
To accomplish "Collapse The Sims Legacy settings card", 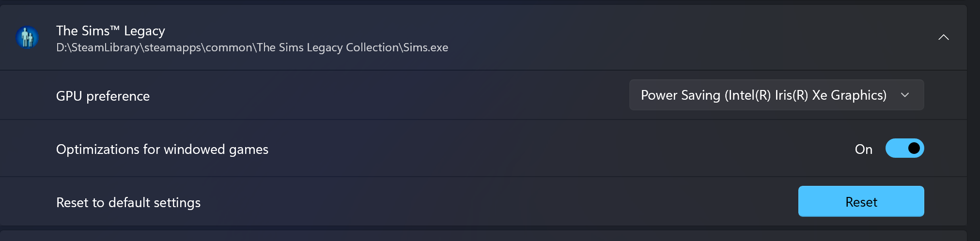I will [x=943, y=37].
